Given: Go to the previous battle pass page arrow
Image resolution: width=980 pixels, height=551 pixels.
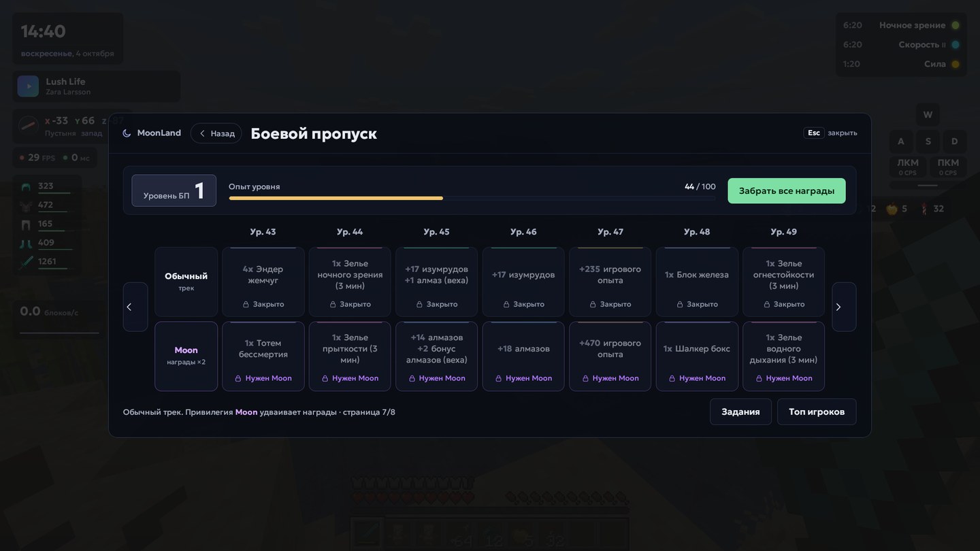Looking at the screenshot, I should point(135,307).
